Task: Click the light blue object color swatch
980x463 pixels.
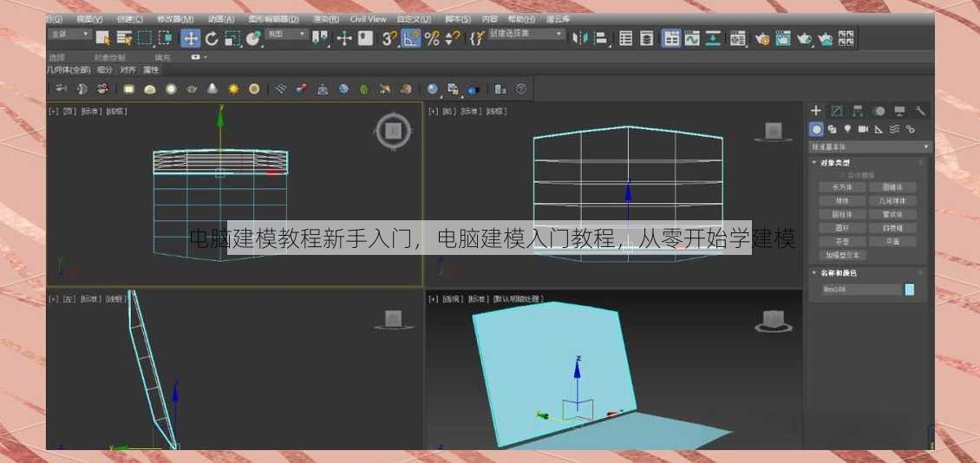Action: click(x=910, y=290)
